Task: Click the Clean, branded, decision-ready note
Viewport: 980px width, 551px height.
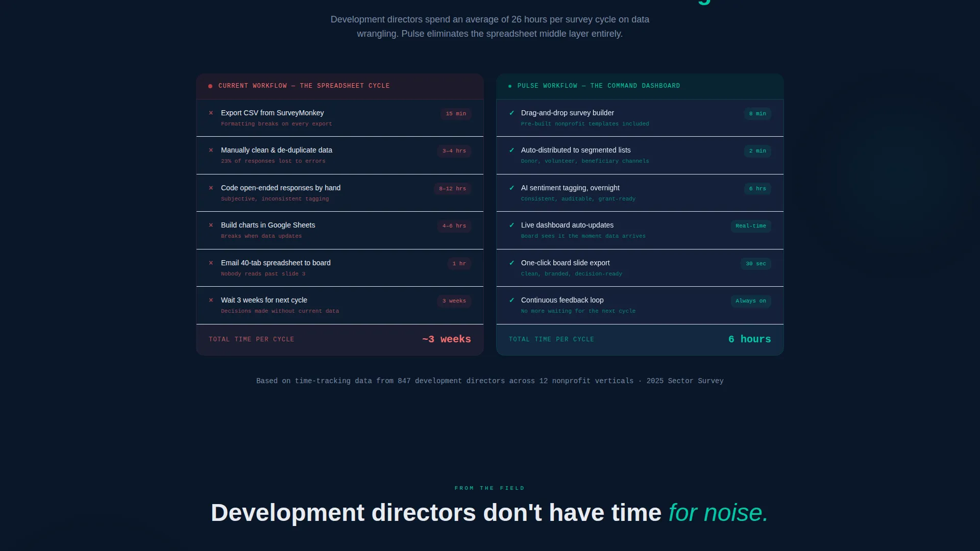Action: coord(572,274)
